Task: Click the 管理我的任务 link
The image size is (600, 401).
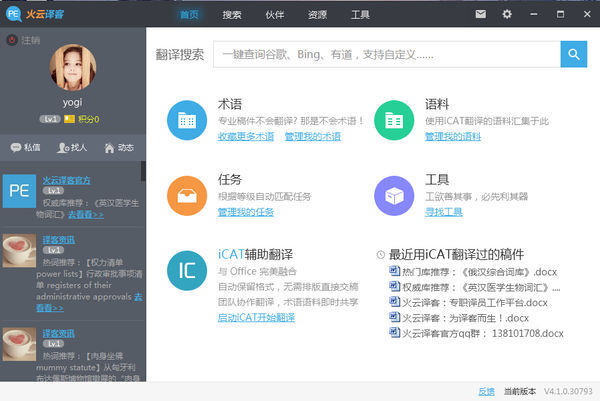Action: click(246, 212)
